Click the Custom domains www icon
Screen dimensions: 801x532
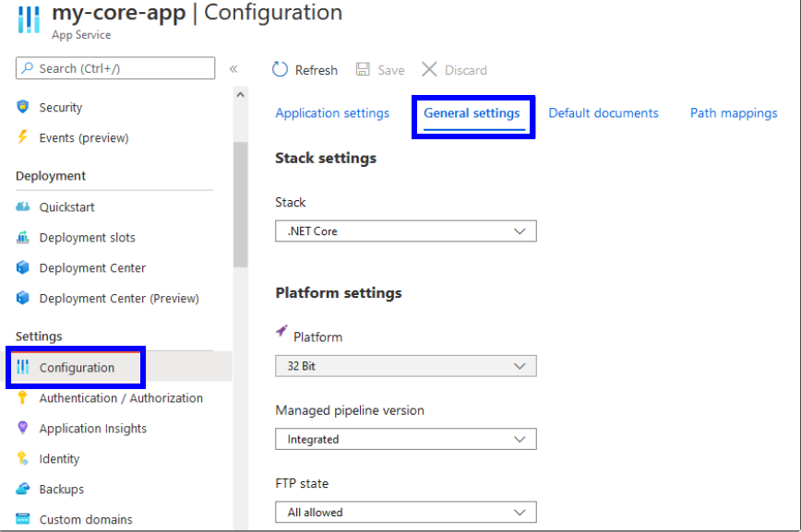[22, 519]
